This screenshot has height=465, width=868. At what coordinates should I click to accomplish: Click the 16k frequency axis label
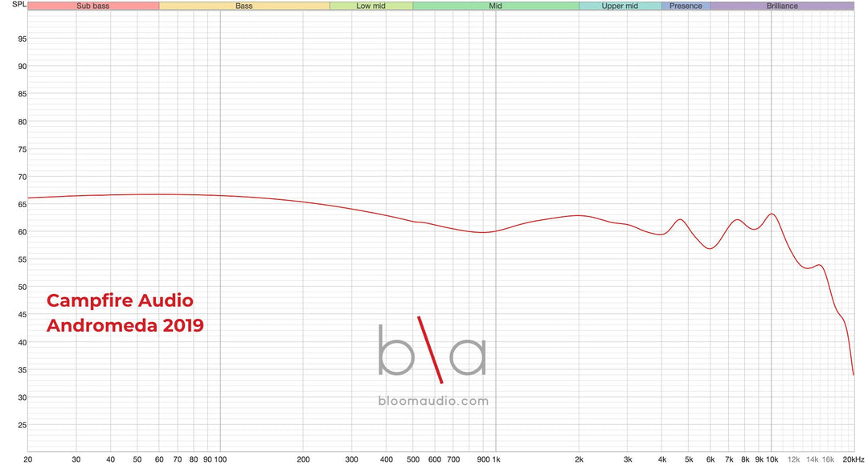[x=828, y=459]
